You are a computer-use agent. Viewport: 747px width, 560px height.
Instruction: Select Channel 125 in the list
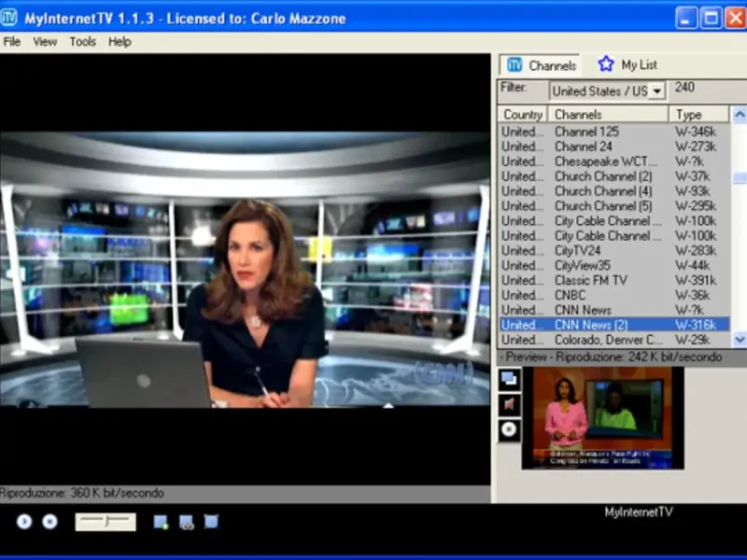tap(614, 132)
